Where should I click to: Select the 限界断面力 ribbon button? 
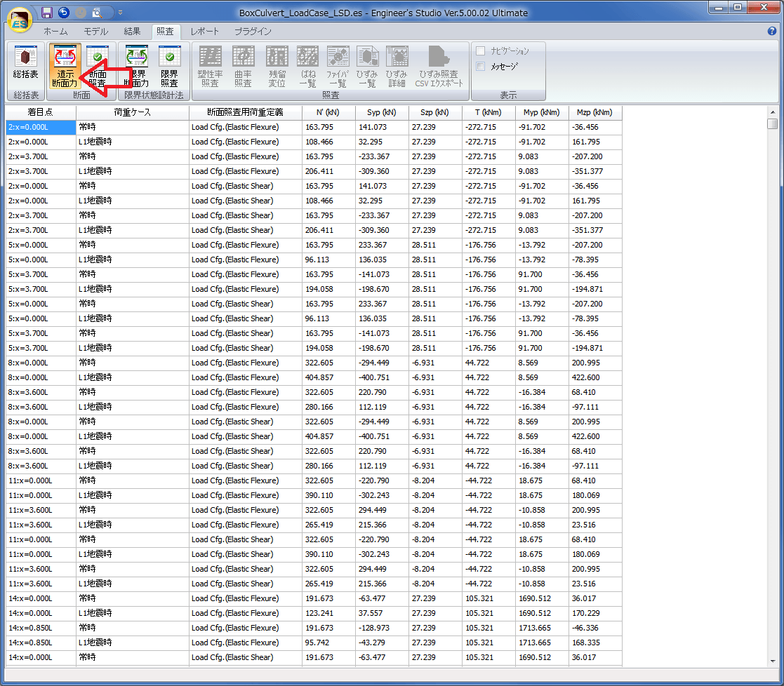[136, 65]
